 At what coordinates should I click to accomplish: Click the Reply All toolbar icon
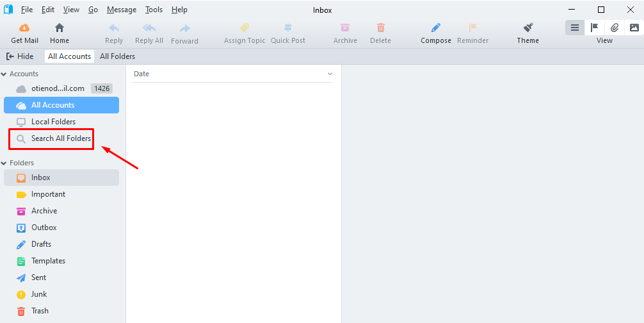[149, 28]
